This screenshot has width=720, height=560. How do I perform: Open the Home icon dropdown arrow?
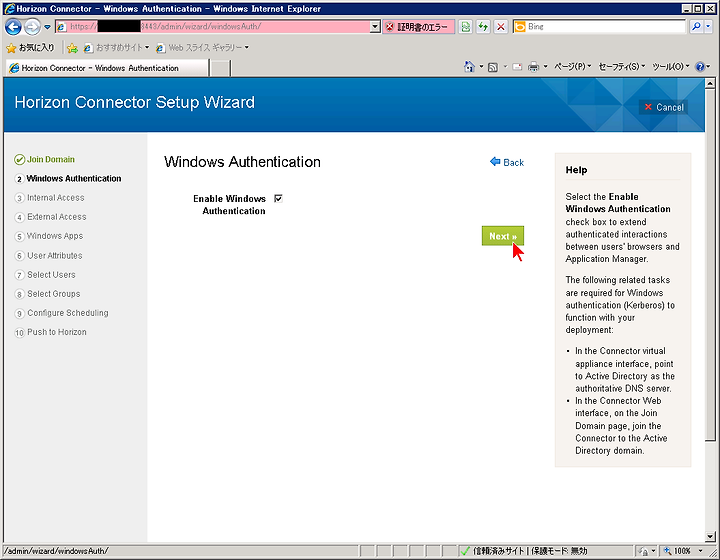tap(481, 67)
